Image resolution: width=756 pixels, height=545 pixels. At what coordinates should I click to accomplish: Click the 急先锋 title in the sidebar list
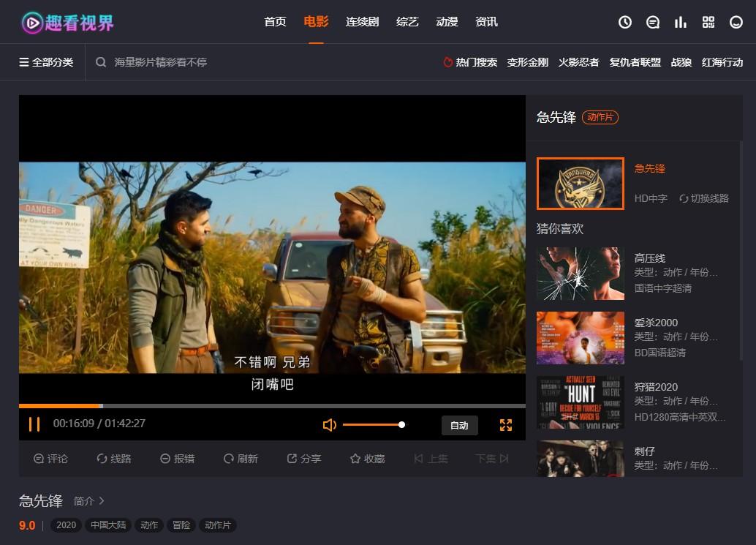[649, 168]
